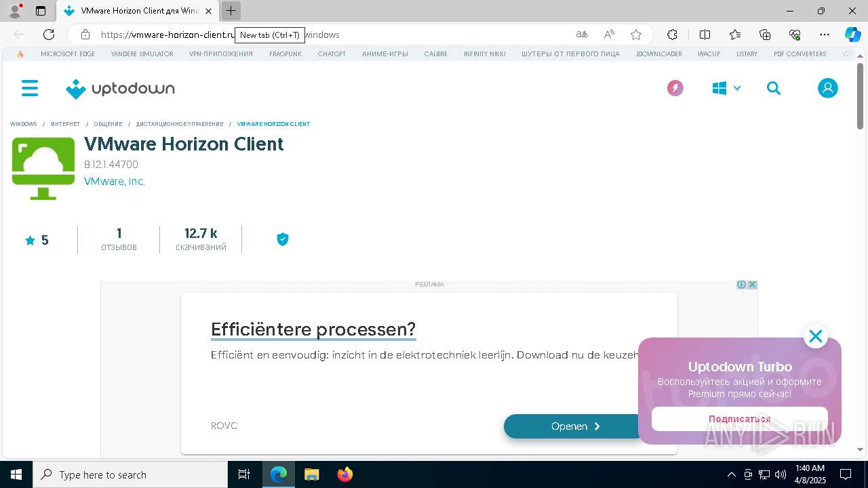Viewport: 868px width, 488px height.
Task: Open the favorites list
Action: pos(735,35)
